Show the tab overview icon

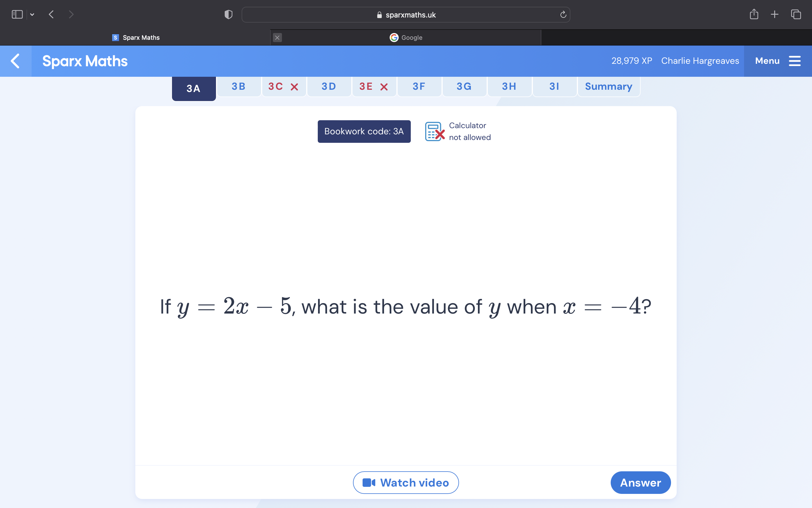coord(796,14)
